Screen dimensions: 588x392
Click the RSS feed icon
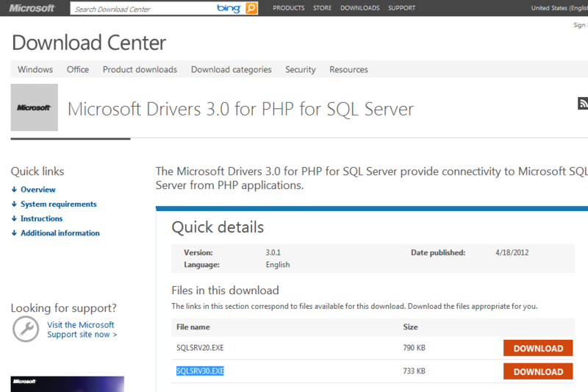pyautogui.click(x=584, y=103)
